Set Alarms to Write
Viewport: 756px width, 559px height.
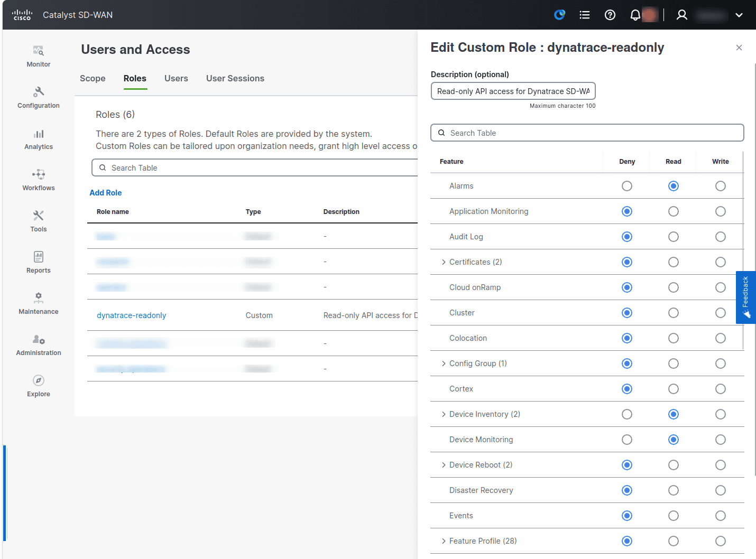point(721,186)
